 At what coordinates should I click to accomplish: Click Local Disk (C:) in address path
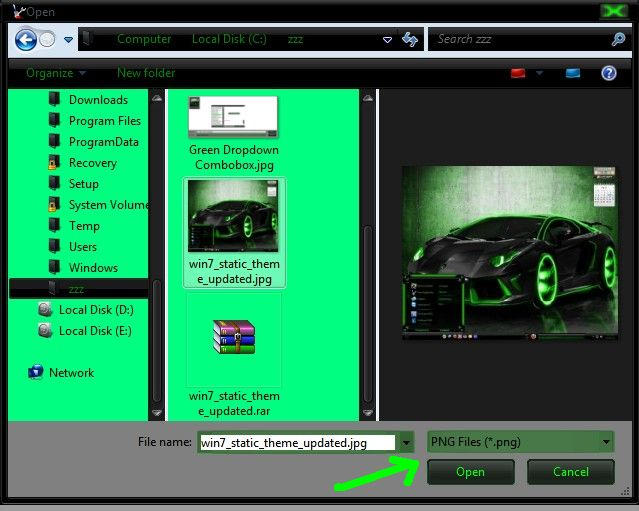229,39
